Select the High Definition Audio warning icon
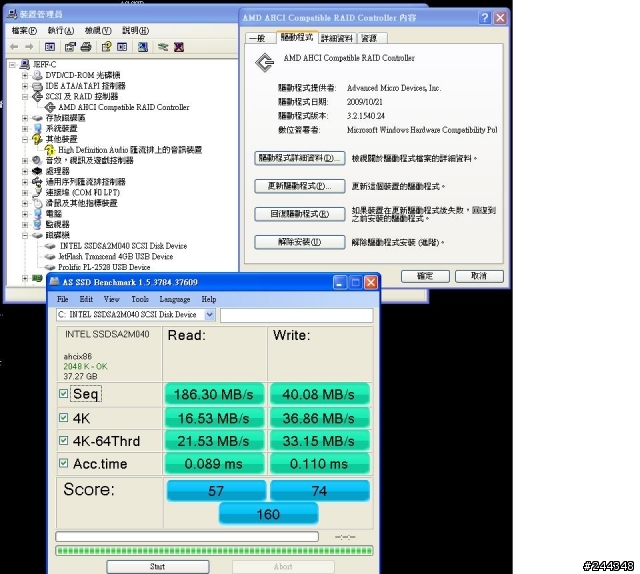The width and height of the screenshot is (640, 574). coord(50,150)
